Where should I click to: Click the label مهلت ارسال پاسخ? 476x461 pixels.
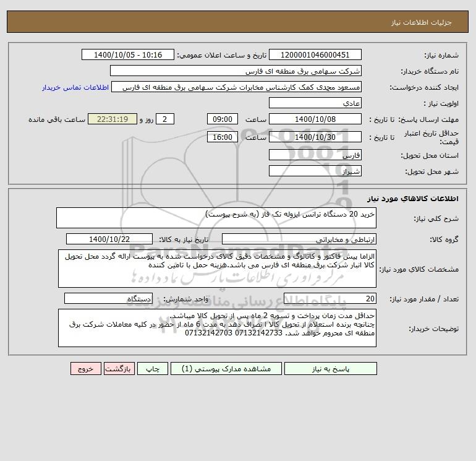429,119
